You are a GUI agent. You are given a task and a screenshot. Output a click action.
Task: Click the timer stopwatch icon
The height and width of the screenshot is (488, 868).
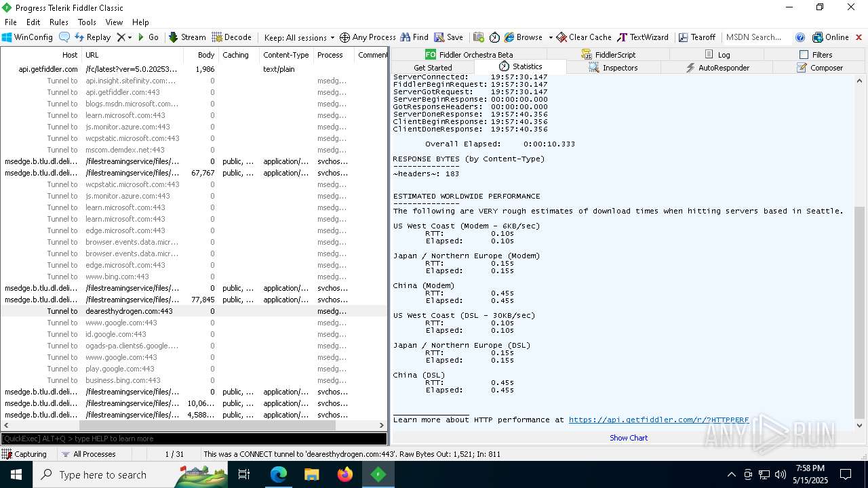click(x=494, y=37)
